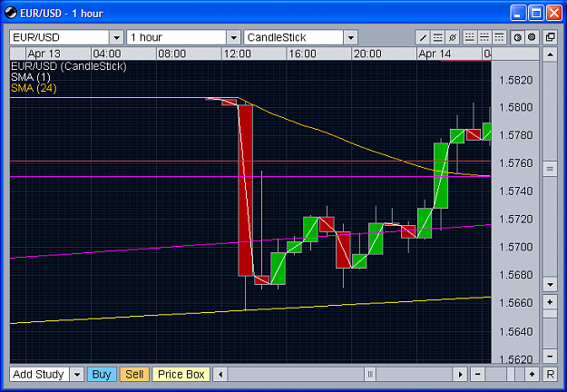Click the 20:00 time axis label

pyautogui.click(x=367, y=54)
